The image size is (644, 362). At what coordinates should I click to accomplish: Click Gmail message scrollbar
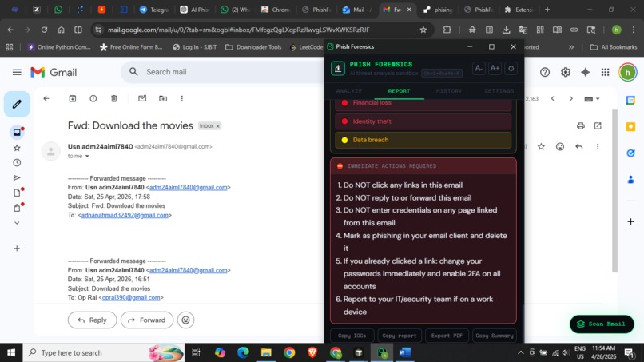click(x=614, y=191)
